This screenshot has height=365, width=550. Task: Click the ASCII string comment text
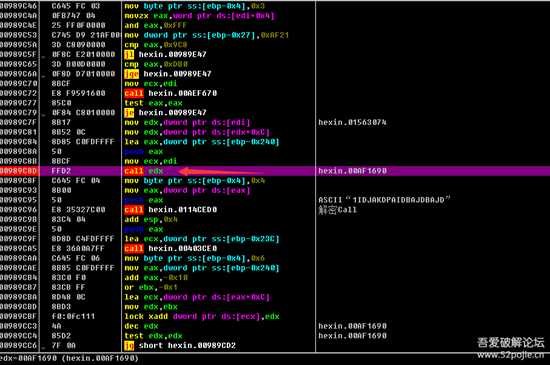pos(384,200)
